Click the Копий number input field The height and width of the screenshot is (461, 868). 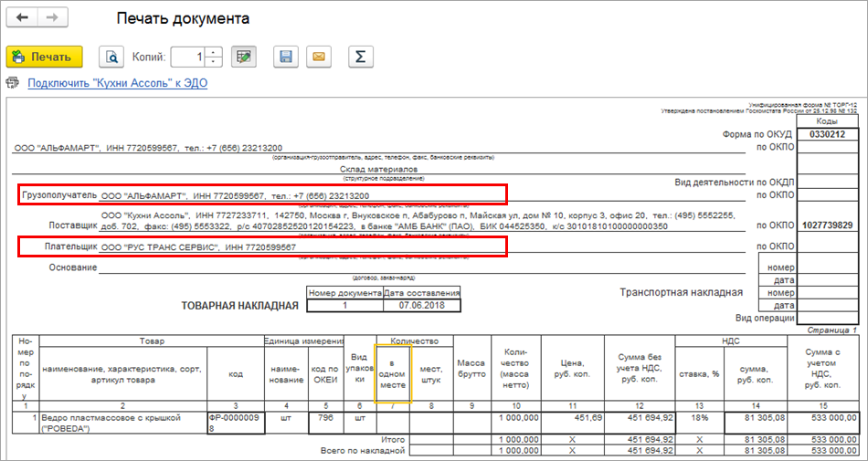click(x=188, y=57)
